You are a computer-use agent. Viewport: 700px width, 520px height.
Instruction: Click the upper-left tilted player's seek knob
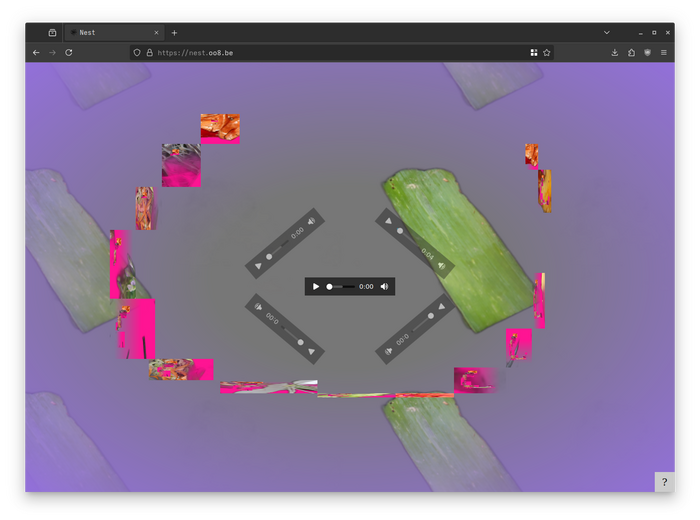(x=269, y=257)
